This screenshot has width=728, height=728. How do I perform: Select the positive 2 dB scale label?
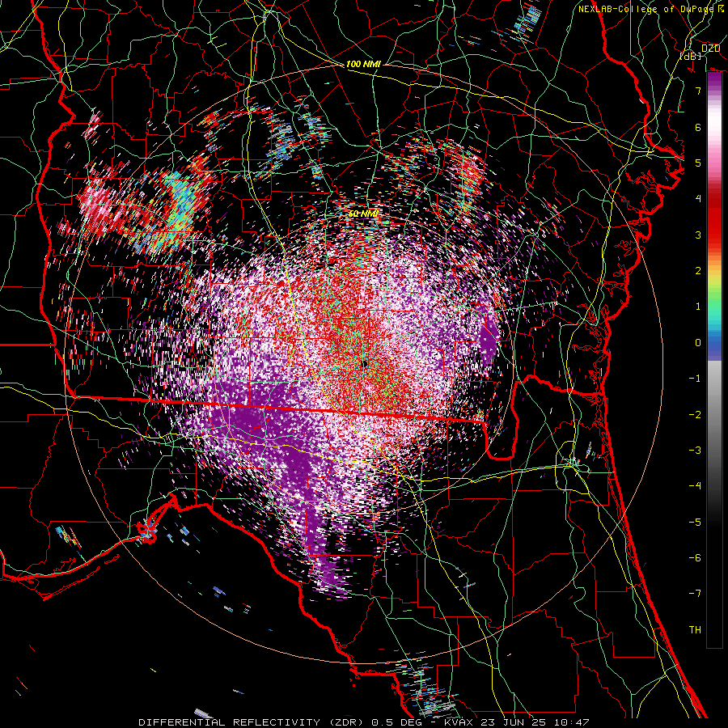point(698,271)
